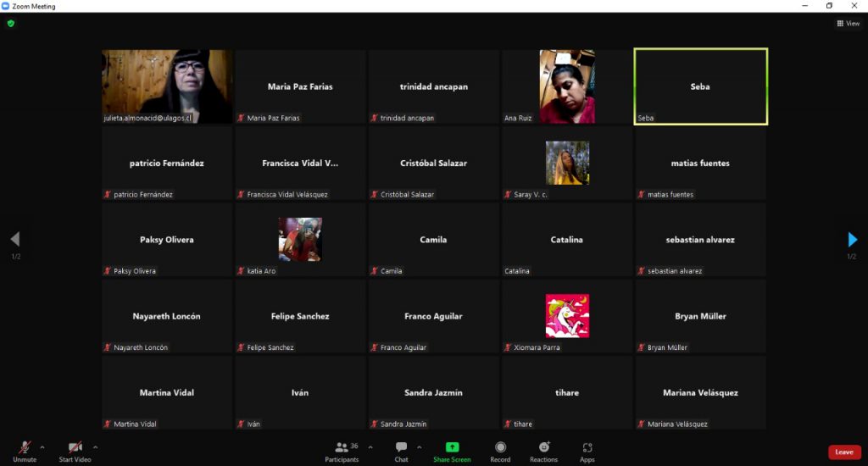Click the highlighted Seba speaker tile

click(x=700, y=86)
